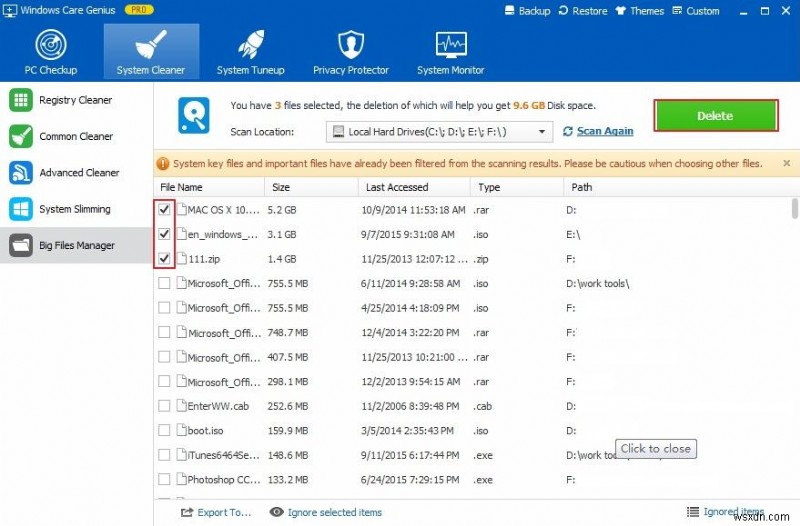Image resolution: width=800 pixels, height=526 pixels.
Task: Open Common Cleaner in sidebar
Action: pos(77,136)
